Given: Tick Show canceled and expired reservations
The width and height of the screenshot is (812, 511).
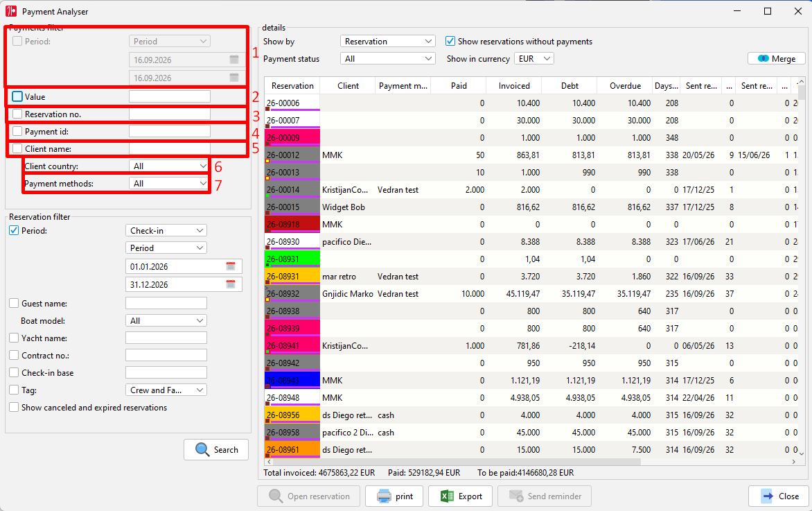Looking at the screenshot, I should [14, 408].
